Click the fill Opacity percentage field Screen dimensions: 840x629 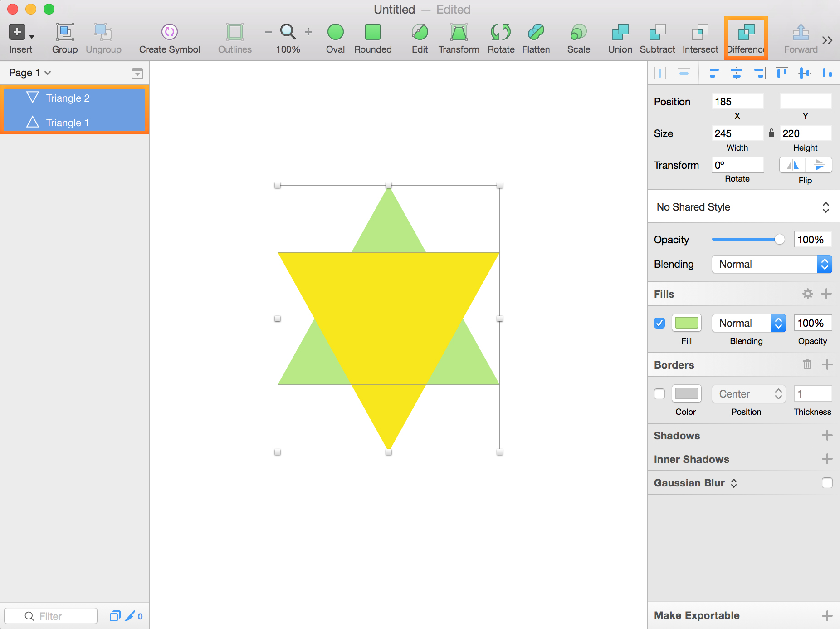coord(813,323)
